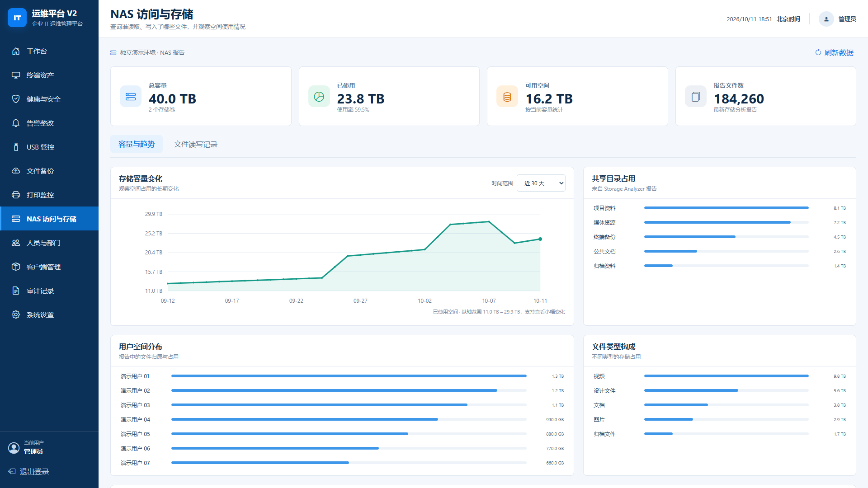The width and height of the screenshot is (868, 488).
Task: Select the 健康与安全 shield icon
Action: (16, 99)
